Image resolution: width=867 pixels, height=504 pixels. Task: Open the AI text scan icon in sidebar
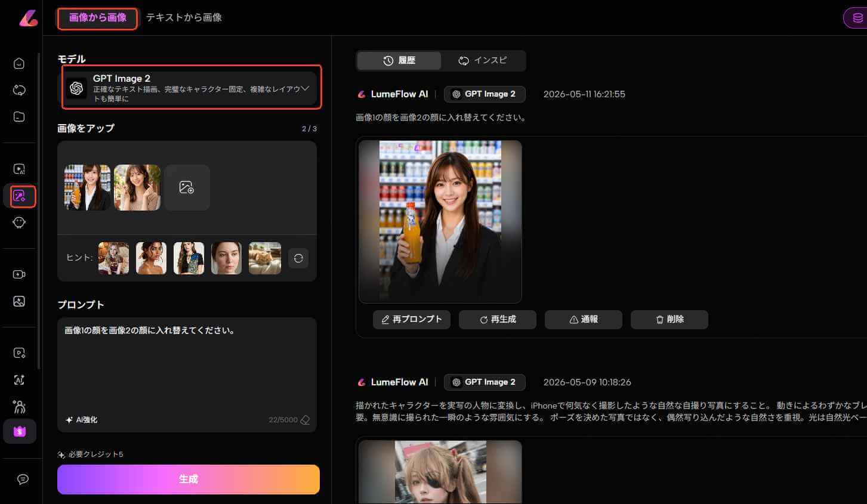(19, 380)
